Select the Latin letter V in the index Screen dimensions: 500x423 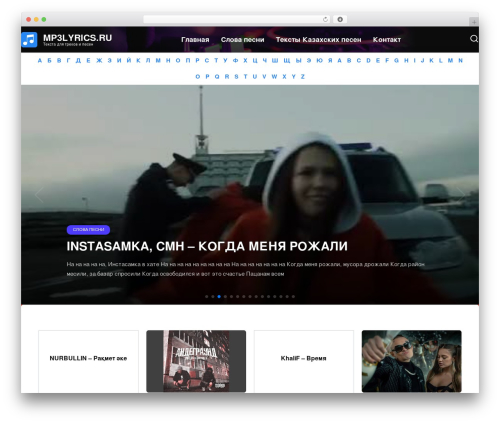click(264, 76)
